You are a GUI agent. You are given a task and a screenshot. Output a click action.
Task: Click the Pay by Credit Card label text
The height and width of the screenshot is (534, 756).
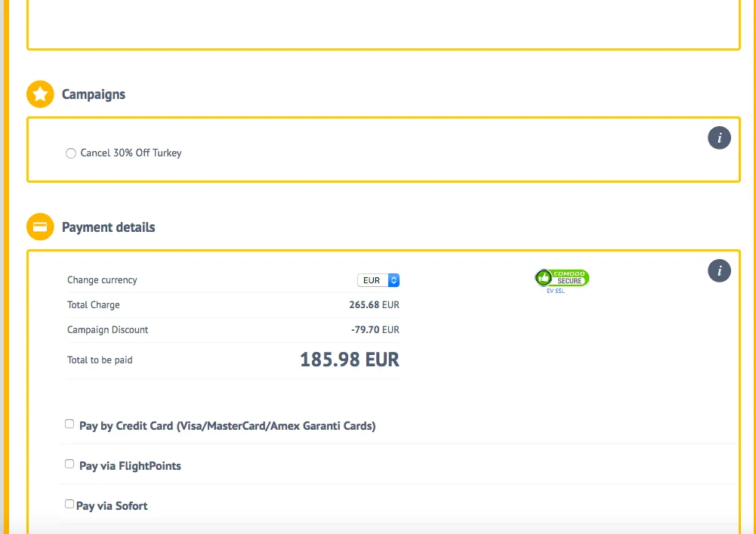[x=227, y=426]
